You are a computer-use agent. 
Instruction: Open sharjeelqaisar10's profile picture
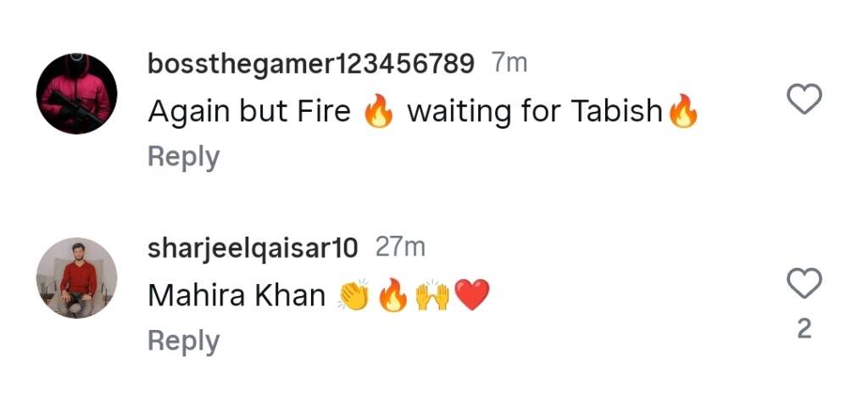click(x=76, y=277)
